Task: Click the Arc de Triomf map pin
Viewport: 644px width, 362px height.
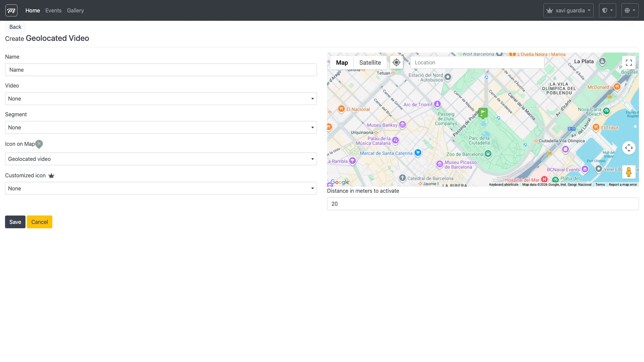Action: point(437,104)
